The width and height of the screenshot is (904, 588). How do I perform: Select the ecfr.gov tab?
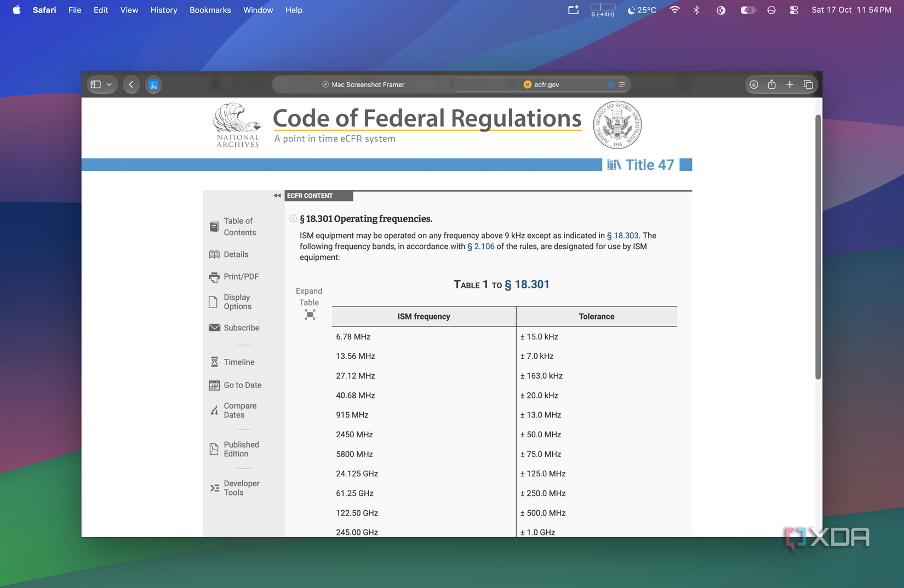tap(541, 84)
